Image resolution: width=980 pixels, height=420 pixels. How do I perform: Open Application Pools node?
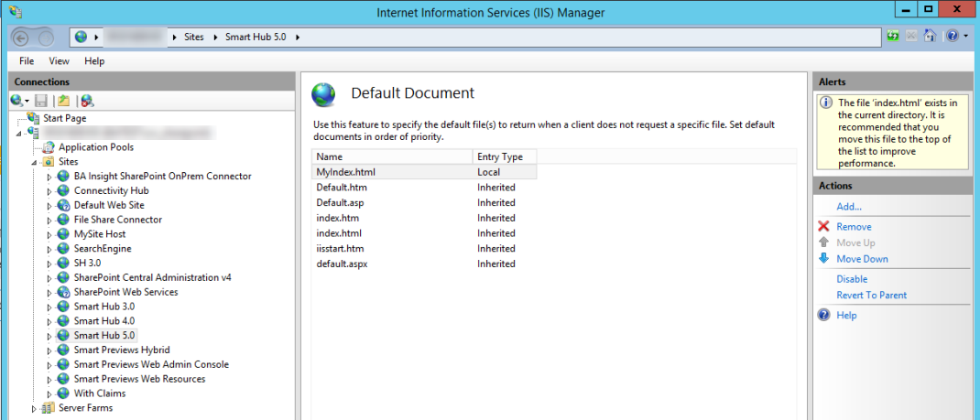click(95, 147)
